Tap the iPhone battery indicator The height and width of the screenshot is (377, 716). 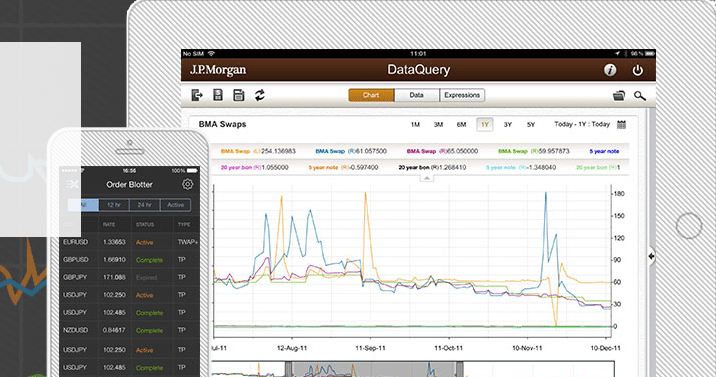pos(192,171)
